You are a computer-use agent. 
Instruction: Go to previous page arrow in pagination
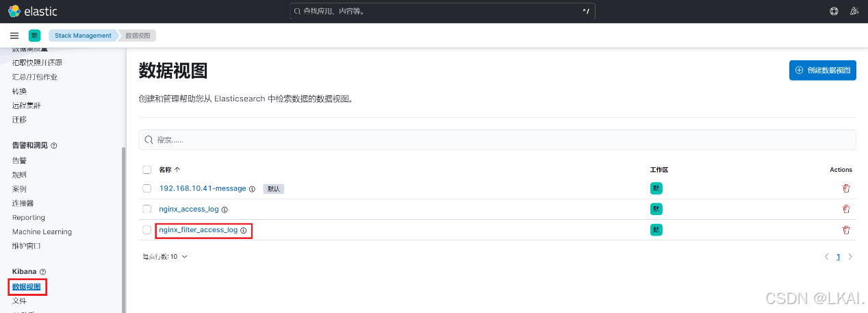[826, 257]
